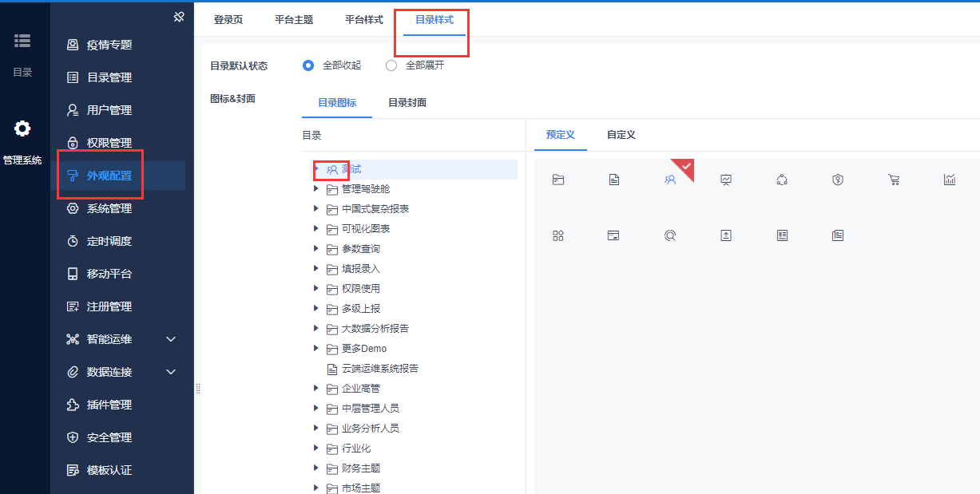The width and height of the screenshot is (980, 494).
Task: Expand the 参数查询 tree node arrow
Action: pos(316,249)
